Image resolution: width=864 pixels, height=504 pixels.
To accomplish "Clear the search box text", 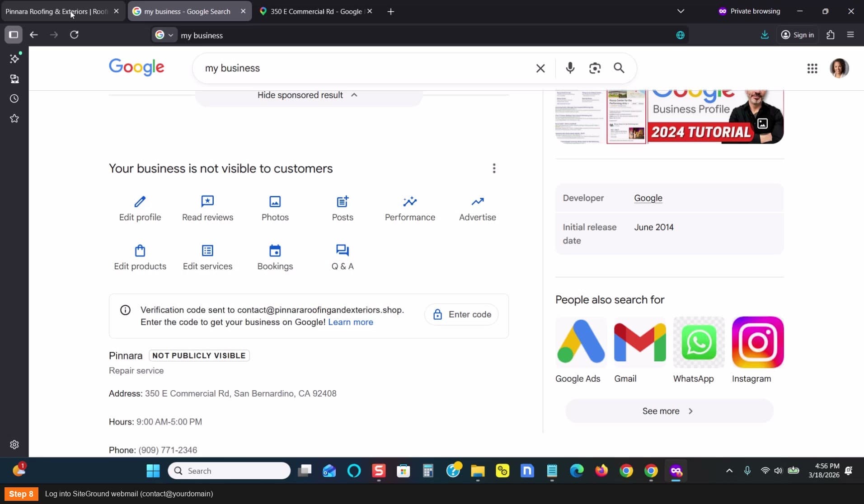I will pyautogui.click(x=540, y=68).
